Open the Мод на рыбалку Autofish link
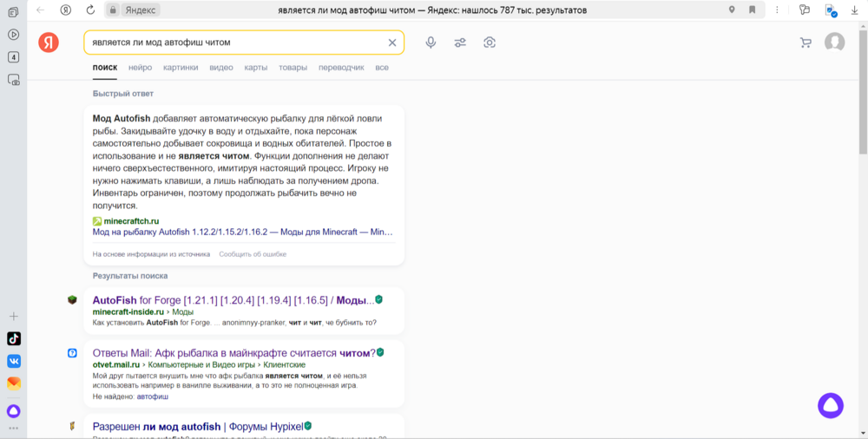 tap(242, 232)
